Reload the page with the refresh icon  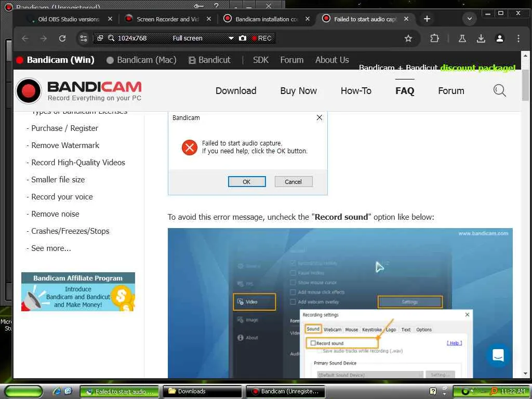(62, 38)
